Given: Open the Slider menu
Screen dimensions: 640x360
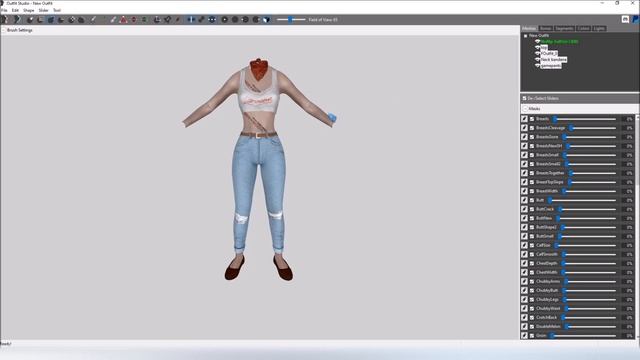Looking at the screenshot, I should tap(44, 10).
